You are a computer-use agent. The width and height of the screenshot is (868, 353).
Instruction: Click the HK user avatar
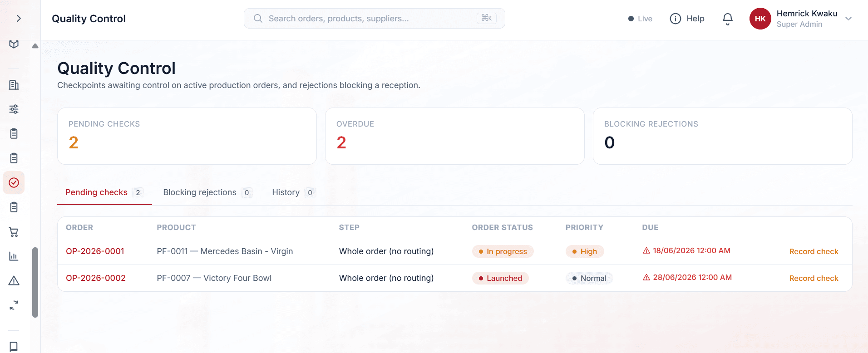[x=760, y=19]
